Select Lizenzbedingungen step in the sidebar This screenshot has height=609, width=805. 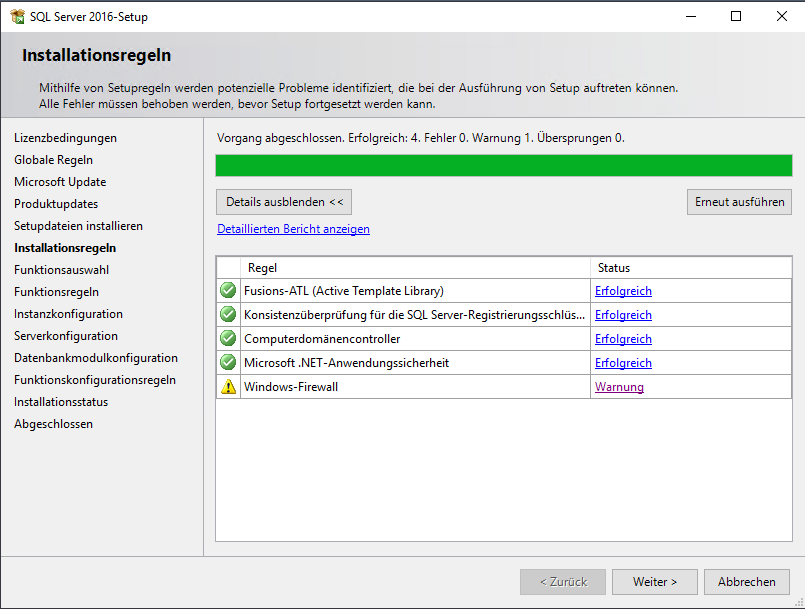65,138
